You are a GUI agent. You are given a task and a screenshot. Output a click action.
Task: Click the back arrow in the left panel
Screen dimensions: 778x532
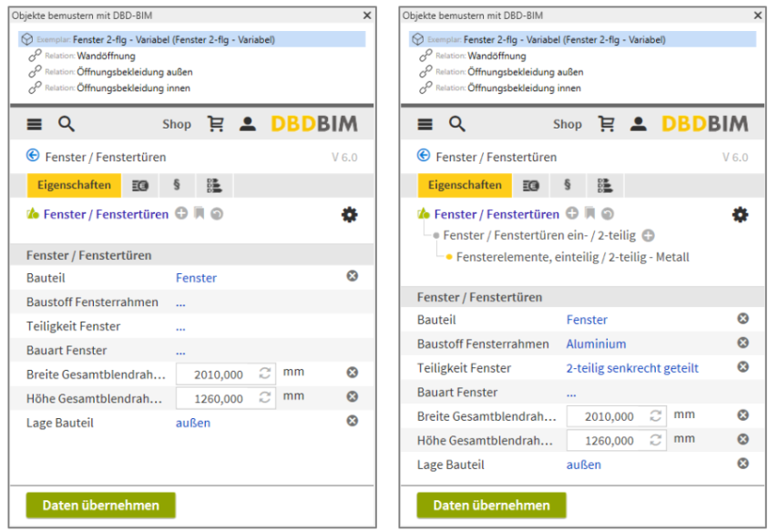[x=33, y=157]
